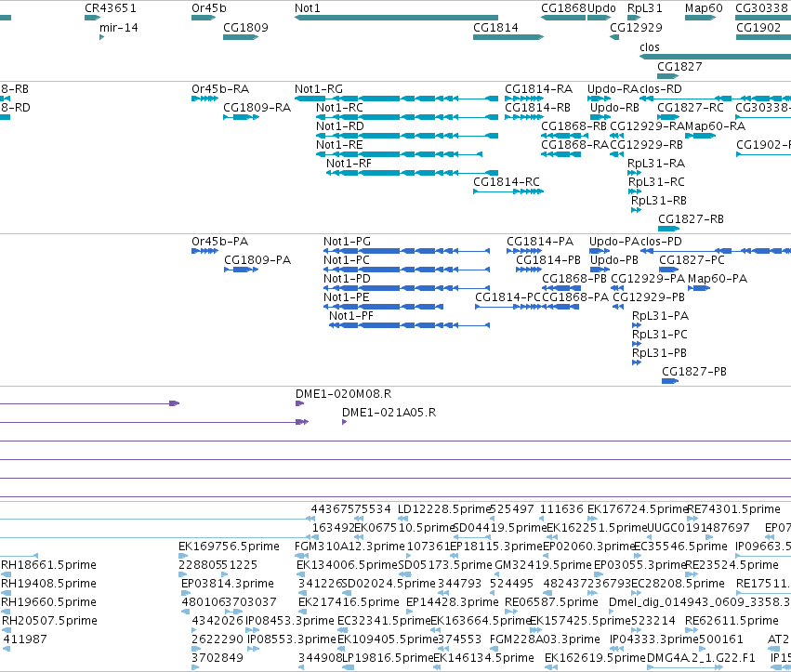Select the 411987 EST label
This screenshot has width=791, height=672.
point(25,639)
